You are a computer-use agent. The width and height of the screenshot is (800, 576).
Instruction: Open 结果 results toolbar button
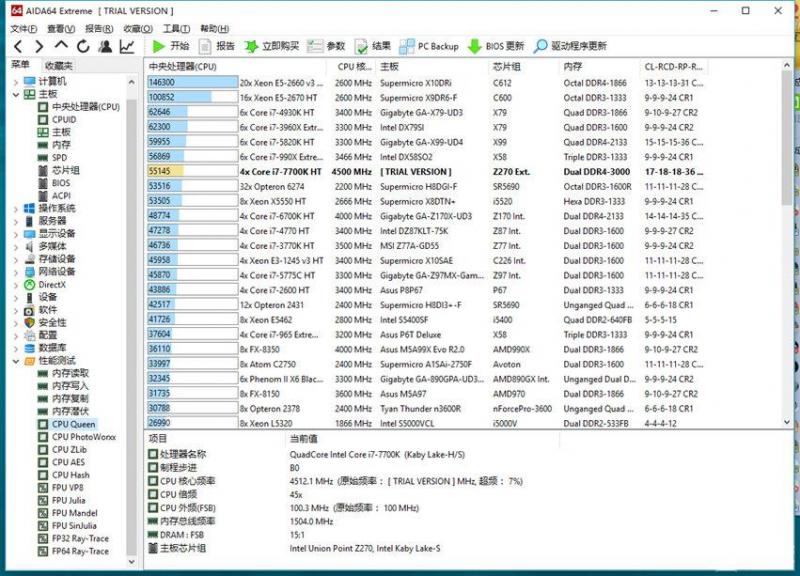pos(373,46)
